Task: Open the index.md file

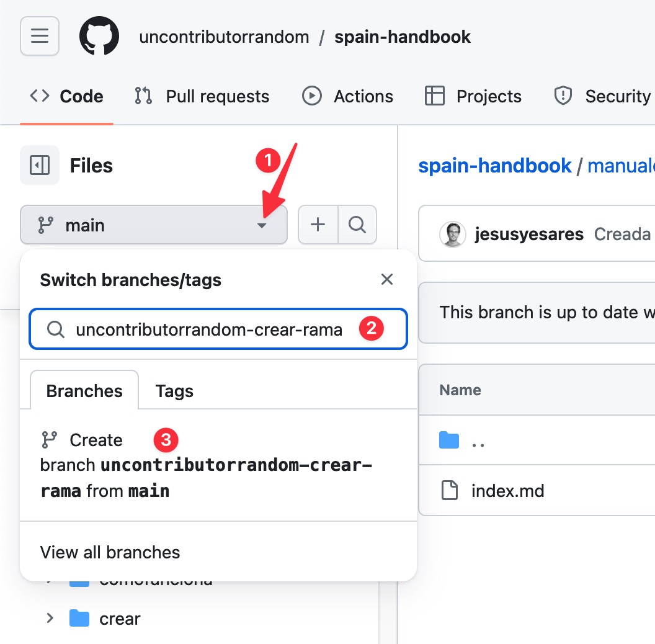Action: 507,491
